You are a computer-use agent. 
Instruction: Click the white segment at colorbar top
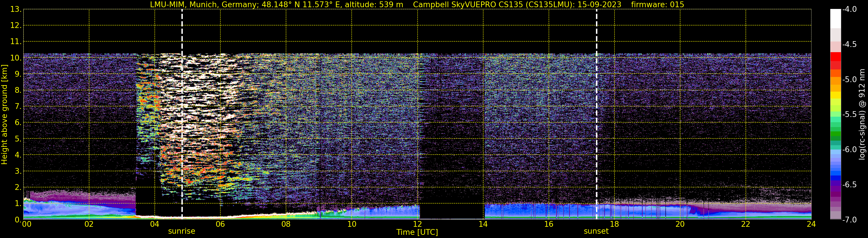click(x=836, y=18)
